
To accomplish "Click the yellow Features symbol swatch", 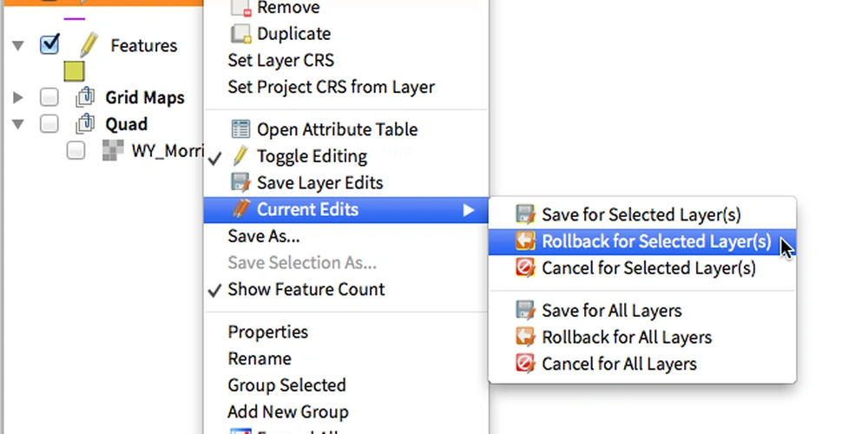I will click(74, 71).
